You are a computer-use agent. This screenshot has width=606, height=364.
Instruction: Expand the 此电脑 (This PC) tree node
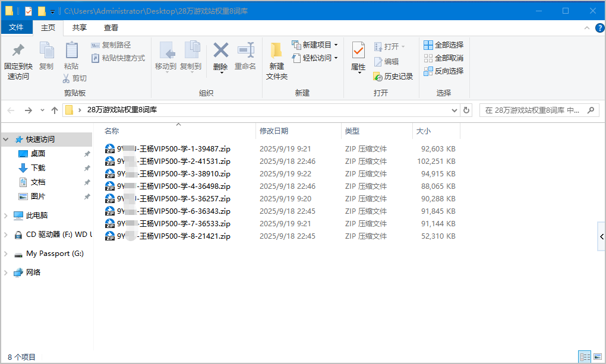coord(6,216)
